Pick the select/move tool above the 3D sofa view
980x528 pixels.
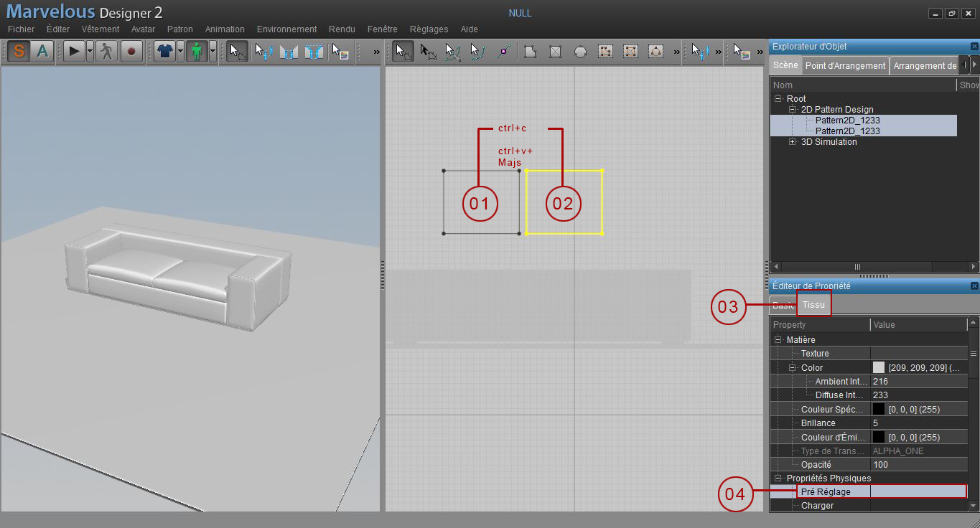237,52
